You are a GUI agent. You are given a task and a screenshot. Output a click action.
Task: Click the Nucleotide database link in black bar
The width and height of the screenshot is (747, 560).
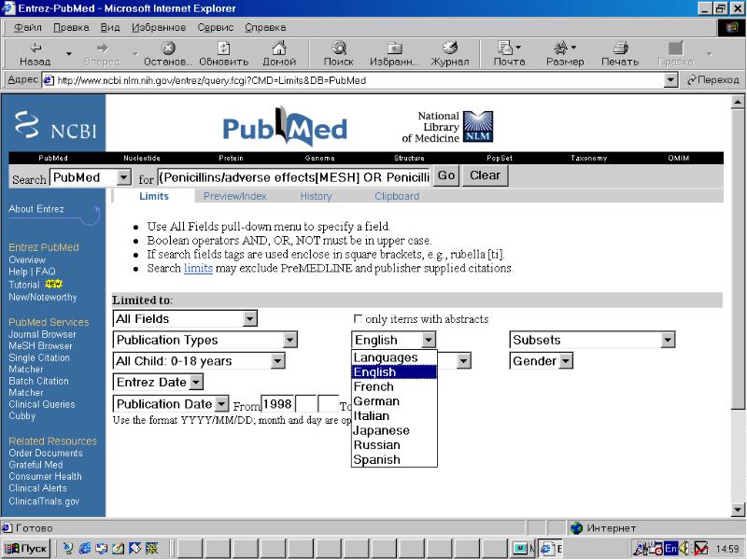click(142, 158)
